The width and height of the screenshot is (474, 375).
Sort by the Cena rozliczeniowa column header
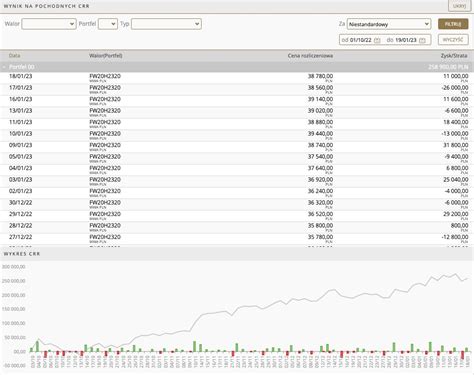click(310, 56)
